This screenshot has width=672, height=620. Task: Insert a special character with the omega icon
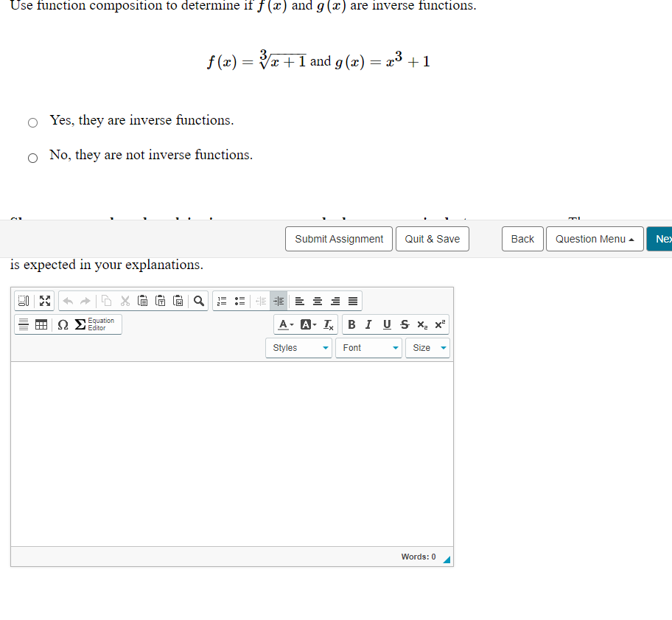coord(62,324)
